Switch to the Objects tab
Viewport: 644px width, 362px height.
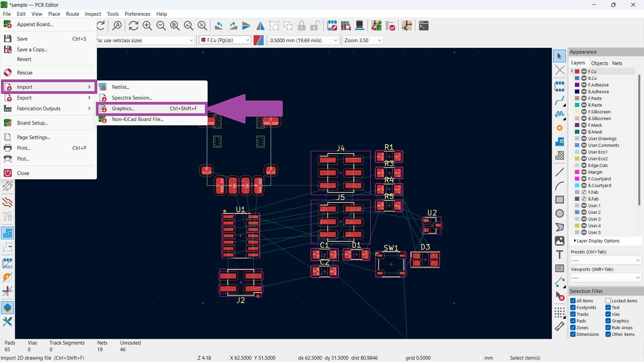[599, 63]
